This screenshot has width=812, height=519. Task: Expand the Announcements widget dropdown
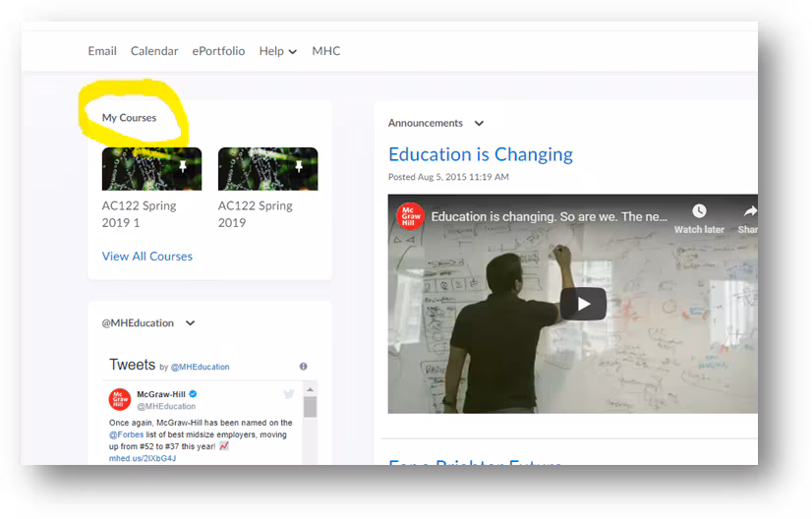(x=479, y=124)
